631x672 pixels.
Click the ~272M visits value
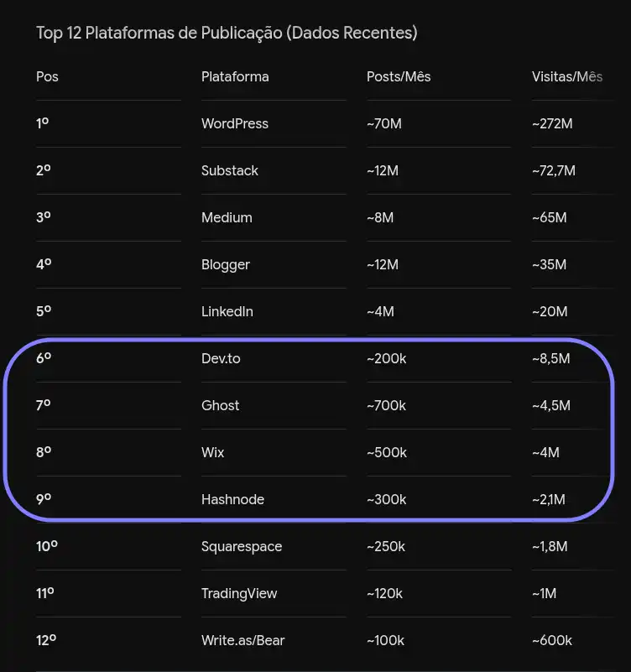coord(552,123)
